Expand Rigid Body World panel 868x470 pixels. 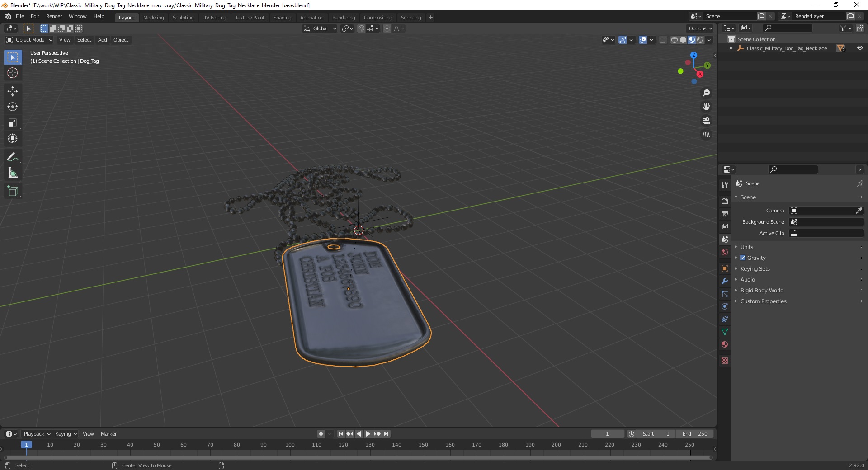tap(762, 290)
